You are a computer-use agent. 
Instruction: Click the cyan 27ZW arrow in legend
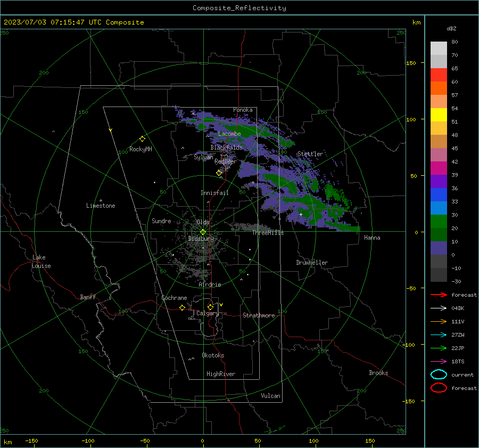(x=439, y=335)
